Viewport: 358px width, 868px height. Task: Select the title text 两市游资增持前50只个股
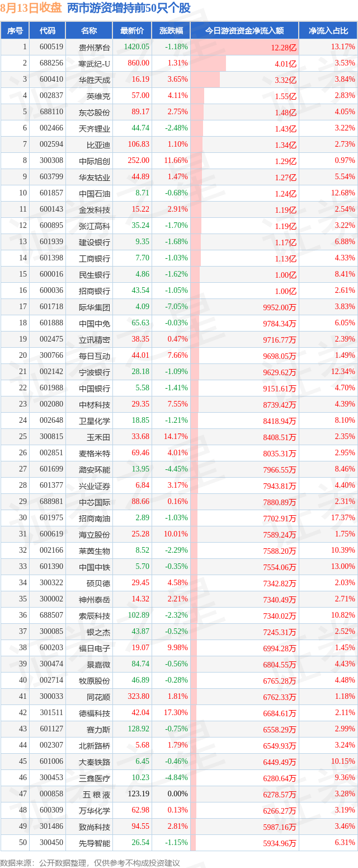129,8
